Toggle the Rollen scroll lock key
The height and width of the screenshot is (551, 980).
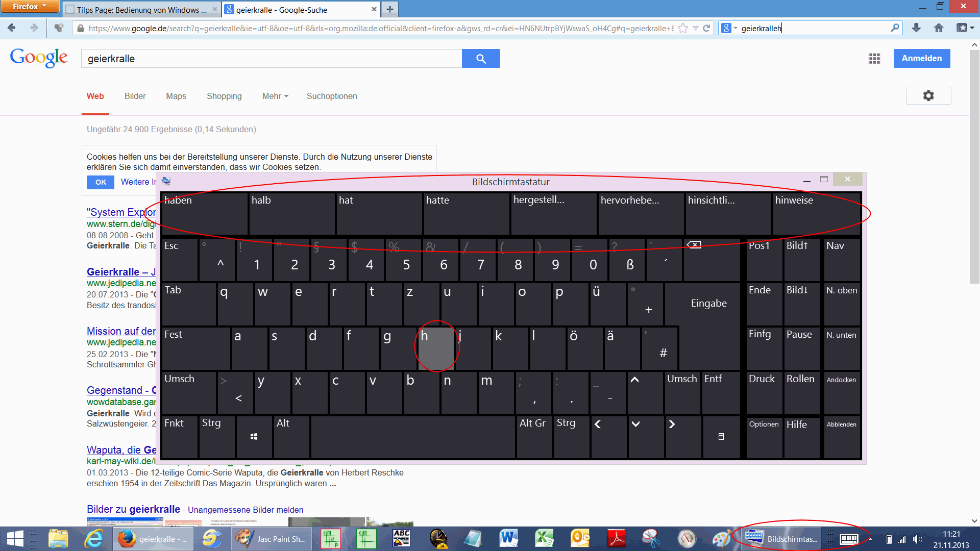pos(801,392)
